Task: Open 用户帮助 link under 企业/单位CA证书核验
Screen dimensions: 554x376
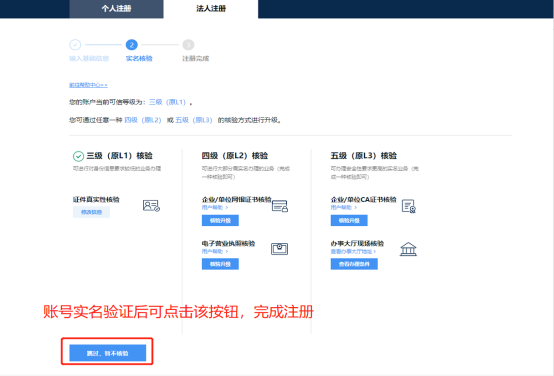Action: (344, 207)
